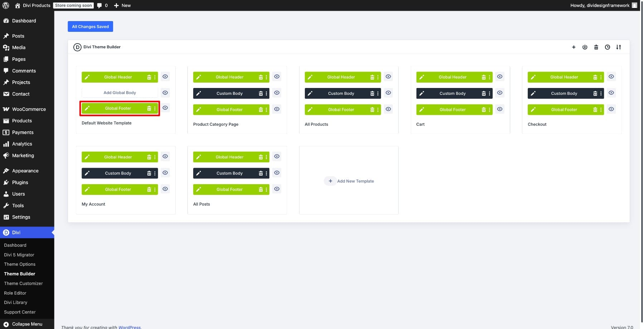Edit the Custom Body pencil in the Cart template

pos(422,93)
